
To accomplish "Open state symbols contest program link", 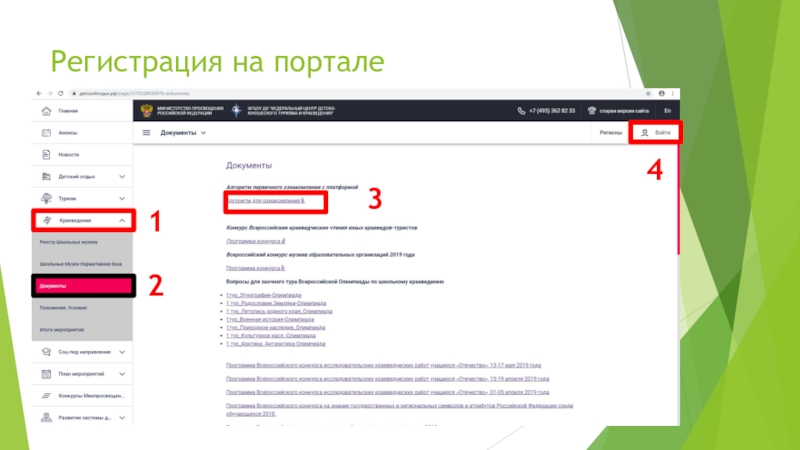I will (x=399, y=410).
